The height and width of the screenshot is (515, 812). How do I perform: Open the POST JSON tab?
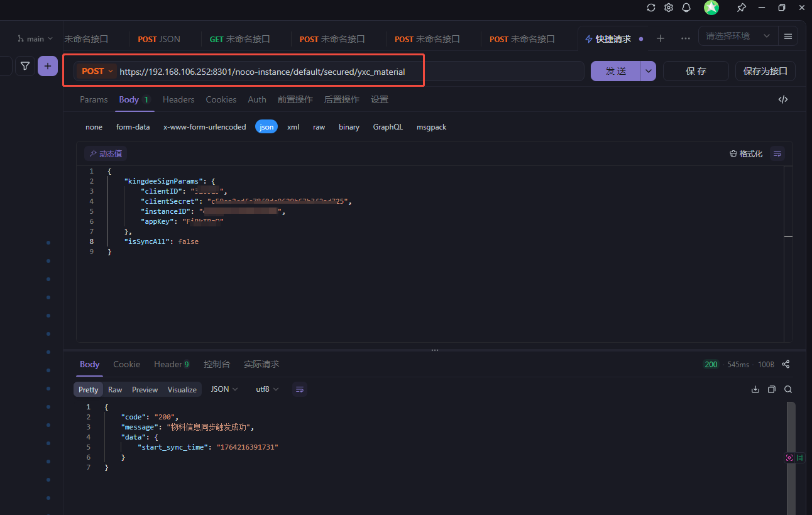(159, 39)
